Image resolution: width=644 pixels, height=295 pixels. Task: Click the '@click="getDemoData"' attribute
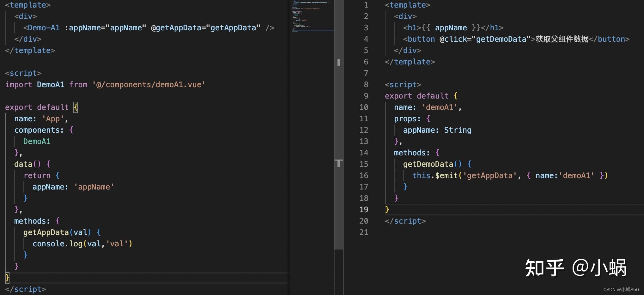tap(485, 39)
